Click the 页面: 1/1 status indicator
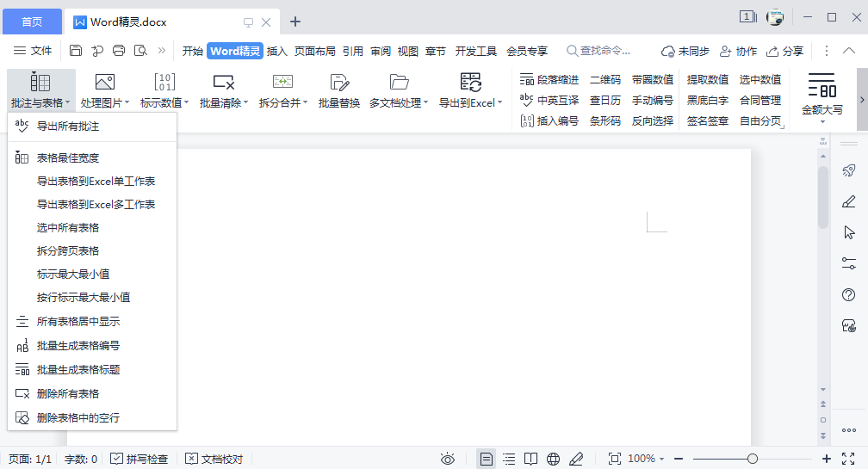The width and height of the screenshot is (868, 469). pyautogui.click(x=30, y=459)
